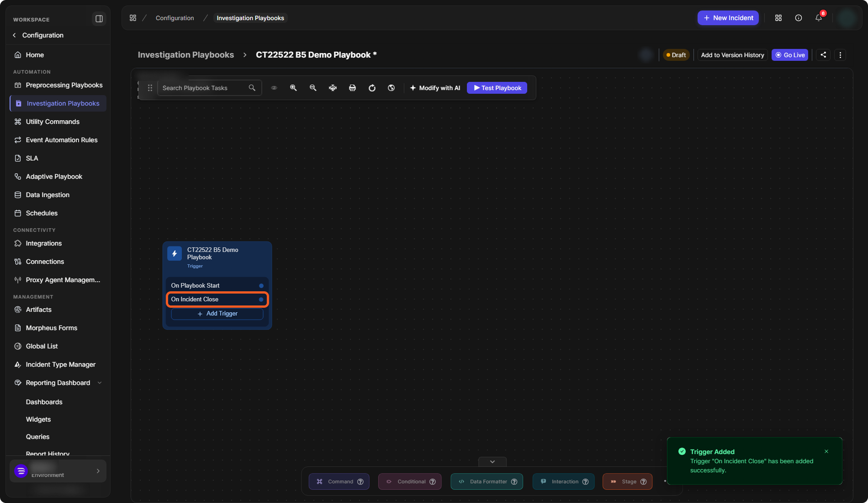Open Investigation Playbooks in sidebar
The width and height of the screenshot is (868, 503).
(58, 103)
